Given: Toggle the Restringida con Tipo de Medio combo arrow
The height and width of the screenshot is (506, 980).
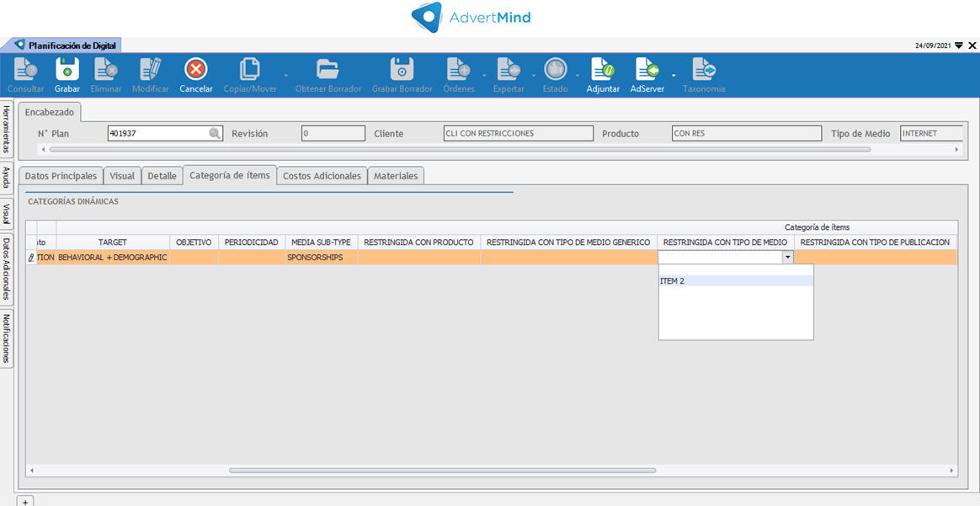Looking at the screenshot, I should [787, 257].
